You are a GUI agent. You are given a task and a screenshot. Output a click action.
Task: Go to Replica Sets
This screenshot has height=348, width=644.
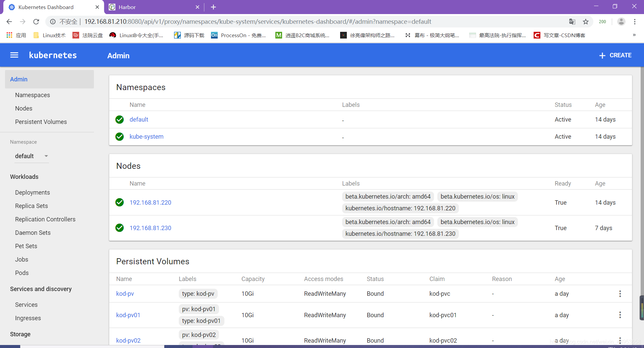[32, 206]
